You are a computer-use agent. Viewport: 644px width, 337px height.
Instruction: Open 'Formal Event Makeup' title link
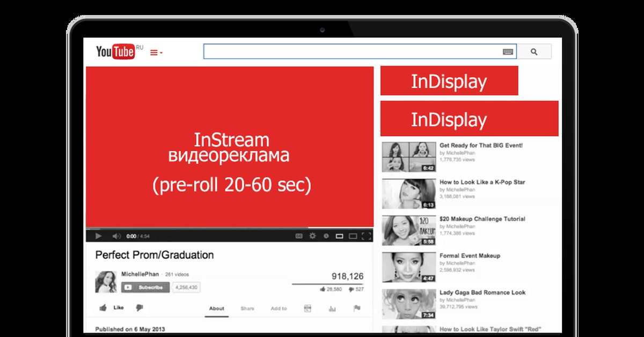[470, 256]
